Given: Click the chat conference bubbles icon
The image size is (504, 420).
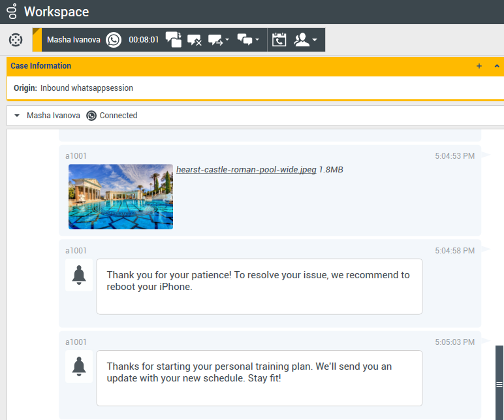Looking at the screenshot, I should coord(245,40).
